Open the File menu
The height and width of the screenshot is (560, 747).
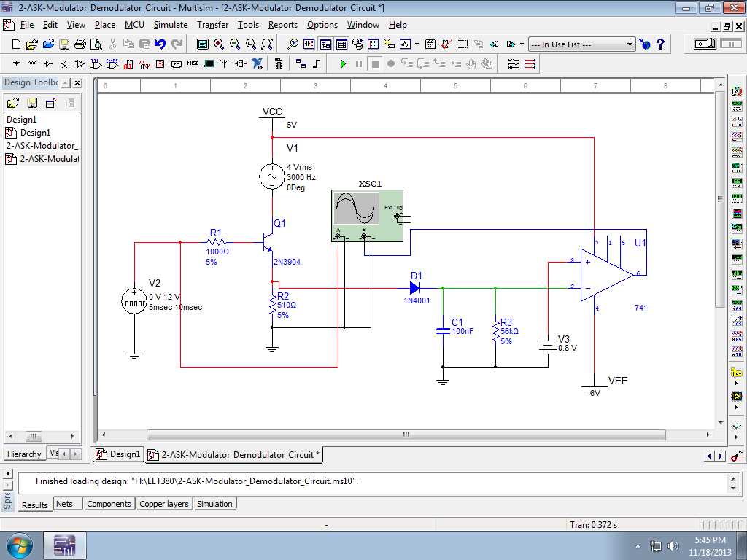[27, 25]
